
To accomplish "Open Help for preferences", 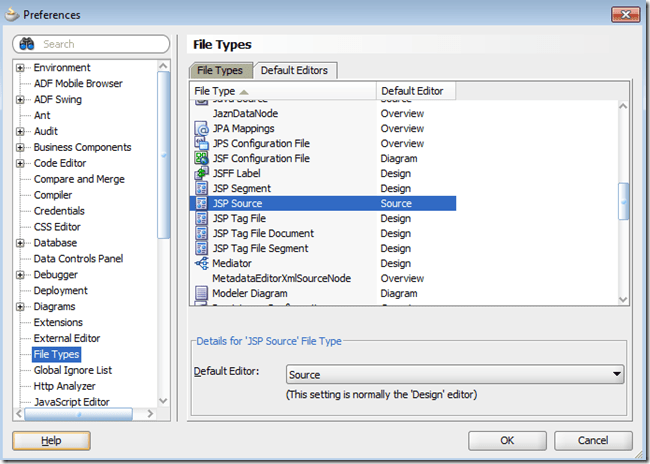I will point(51,440).
